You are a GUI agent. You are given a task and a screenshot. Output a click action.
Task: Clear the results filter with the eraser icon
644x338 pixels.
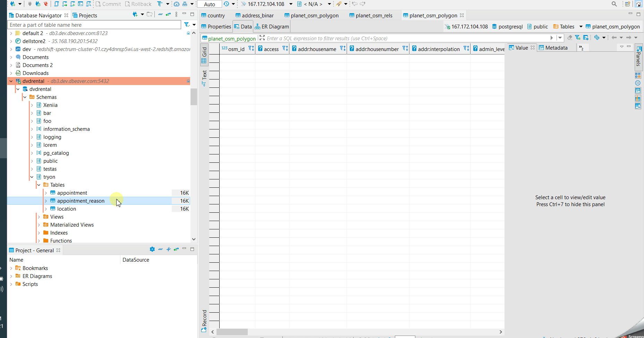click(570, 37)
